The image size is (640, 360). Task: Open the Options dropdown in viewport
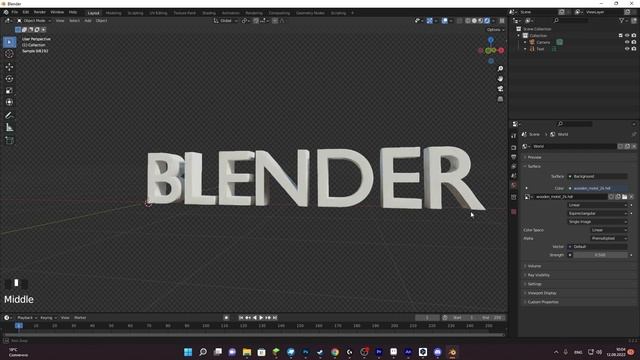495,30
